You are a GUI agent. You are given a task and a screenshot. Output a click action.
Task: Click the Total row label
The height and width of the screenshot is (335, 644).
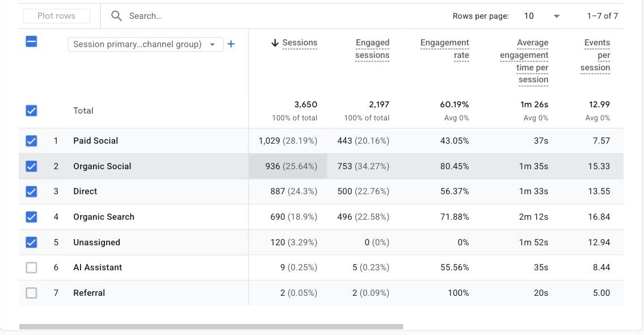[83, 111]
